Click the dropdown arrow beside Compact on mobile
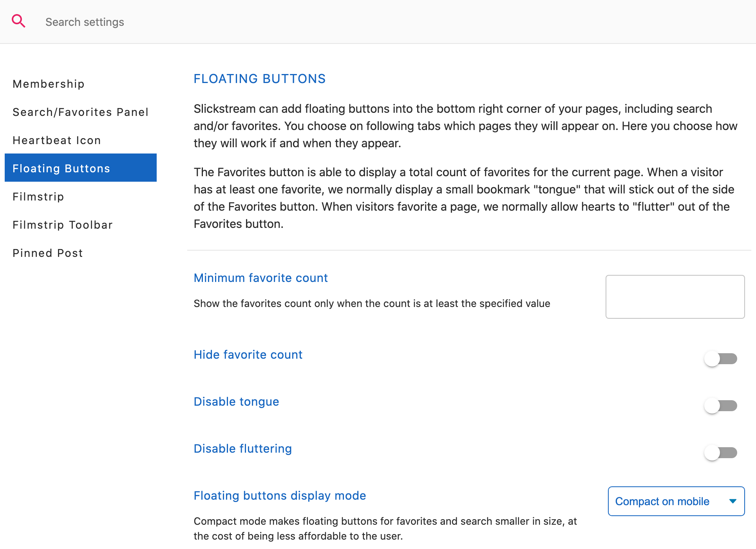The height and width of the screenshot is (549, 756). (732, 501)
